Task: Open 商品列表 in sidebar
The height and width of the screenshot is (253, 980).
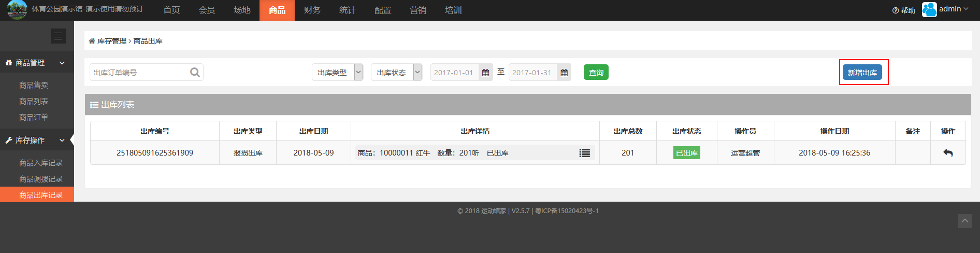Action: 34,101
